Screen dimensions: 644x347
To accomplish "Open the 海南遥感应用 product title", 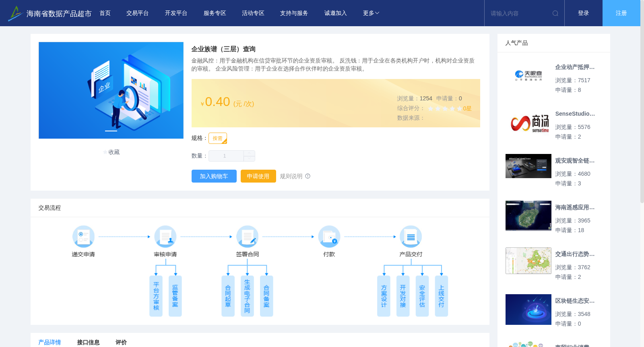I will click(x=575, y=208).
